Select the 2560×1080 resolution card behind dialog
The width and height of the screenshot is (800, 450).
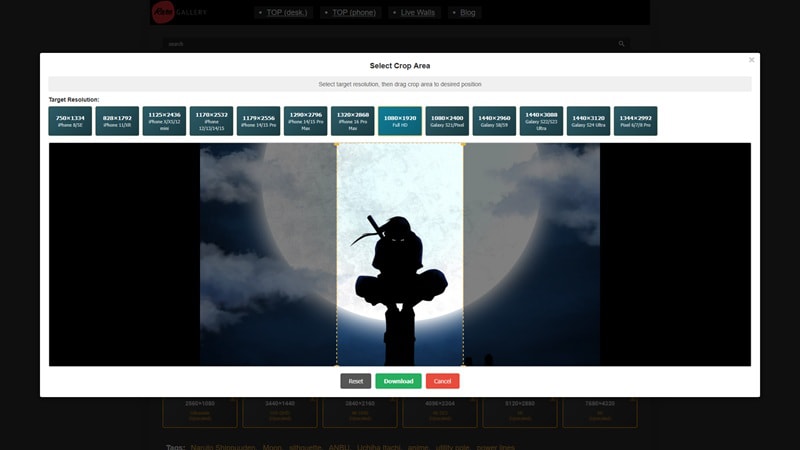200,411
